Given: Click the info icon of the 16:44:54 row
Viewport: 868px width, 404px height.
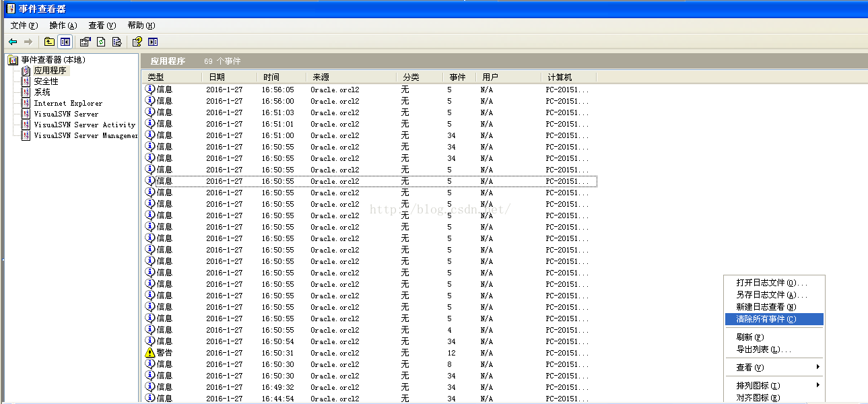Looking at the screenshot, I should click(150, 398).
